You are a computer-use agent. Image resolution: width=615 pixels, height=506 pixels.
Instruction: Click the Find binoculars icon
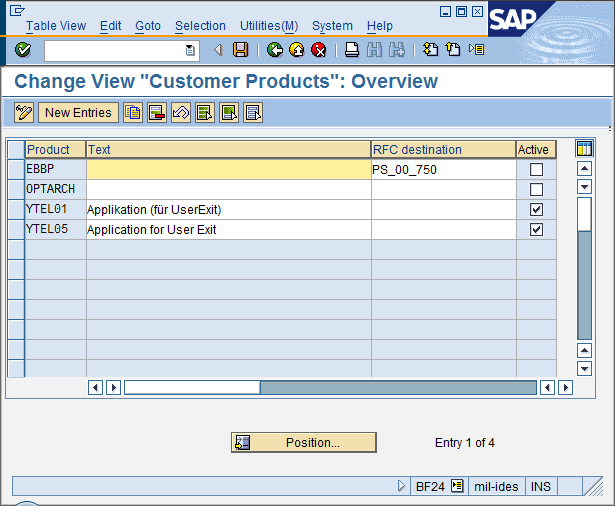coord(374,50)
